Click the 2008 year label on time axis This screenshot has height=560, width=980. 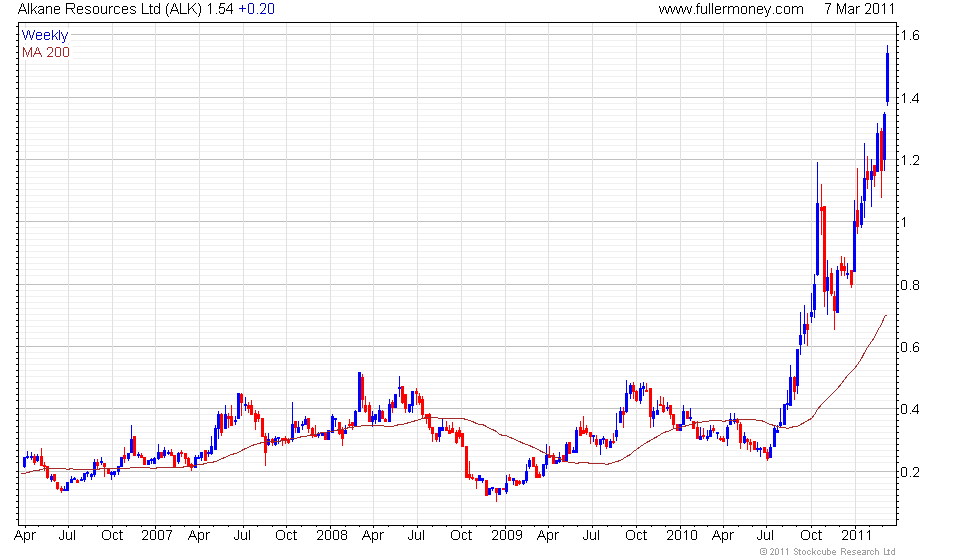(x=331, y=536)
